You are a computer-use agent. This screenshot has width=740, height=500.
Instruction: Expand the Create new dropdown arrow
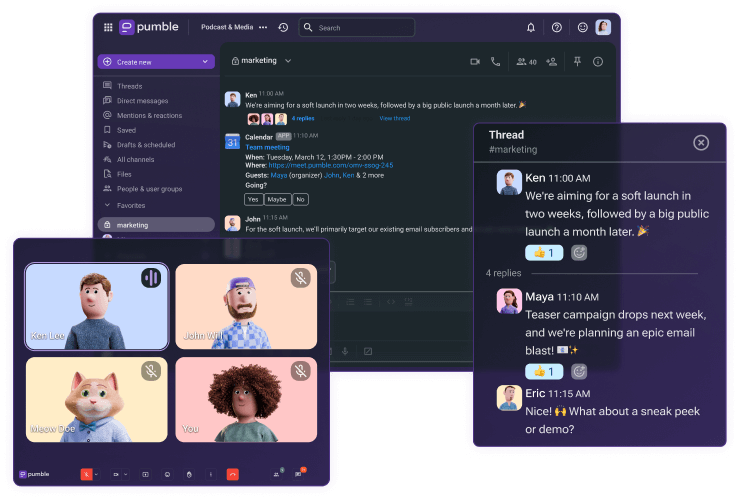pyautogui.click(x=205, y=62)
